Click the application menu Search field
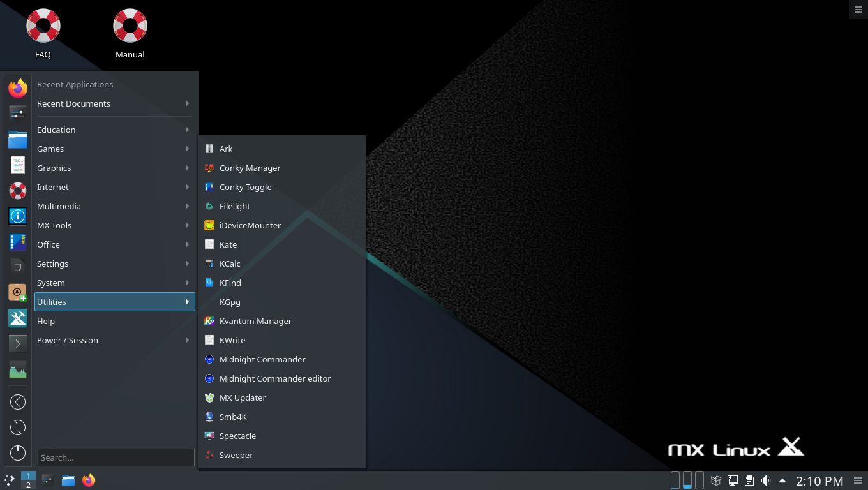This screenshot has height=490, width=868. coord(116,457)
